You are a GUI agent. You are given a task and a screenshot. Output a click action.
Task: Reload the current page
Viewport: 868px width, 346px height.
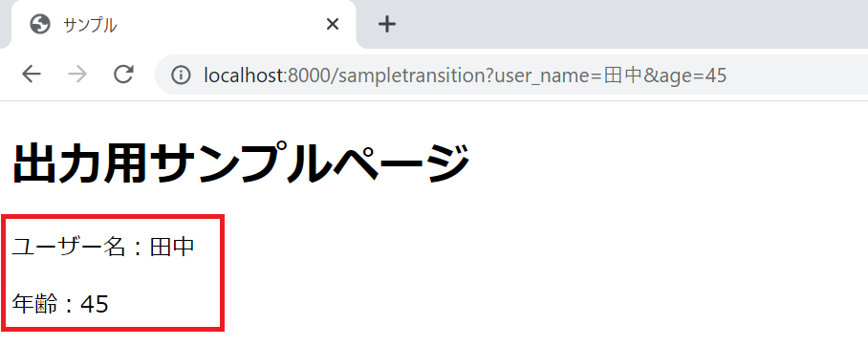pyautogui.click(x=123, y=75)
